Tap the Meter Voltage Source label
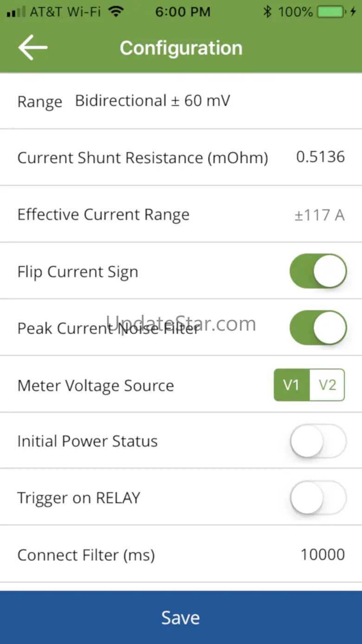The image size is (362, 644). pyautogui.click(x=96, y=385)
